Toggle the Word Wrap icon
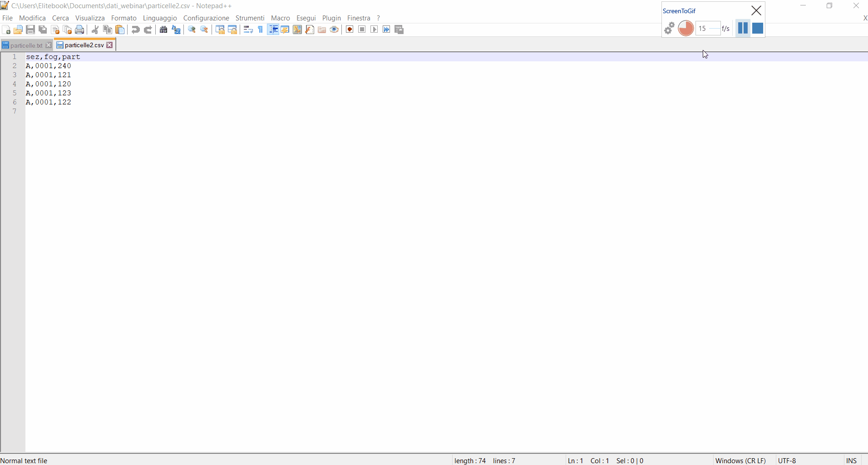This screenshot has width=868, height=465. 248,30
